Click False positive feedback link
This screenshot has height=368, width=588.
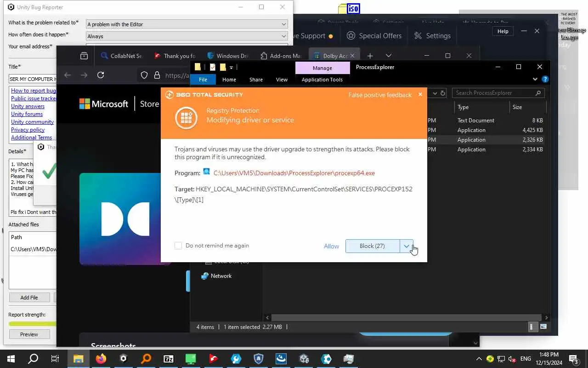coord(380,95)
